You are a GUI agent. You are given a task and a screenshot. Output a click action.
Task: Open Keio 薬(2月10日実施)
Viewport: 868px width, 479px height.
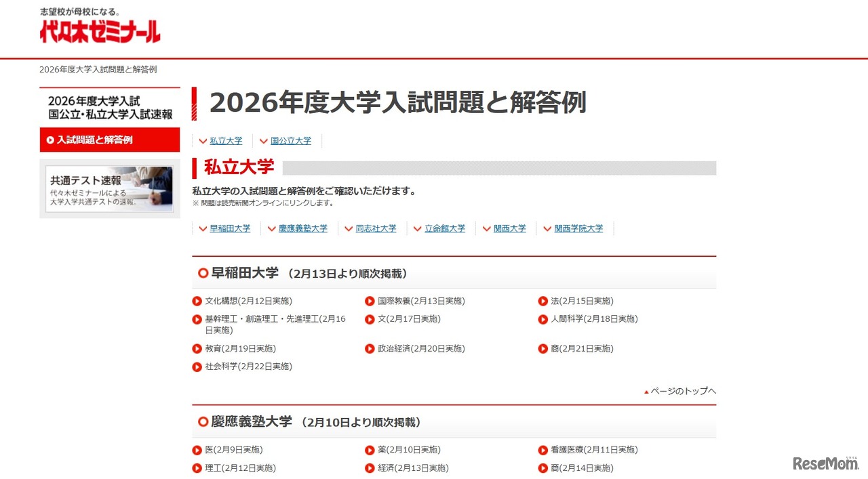(x=409, y=450)
